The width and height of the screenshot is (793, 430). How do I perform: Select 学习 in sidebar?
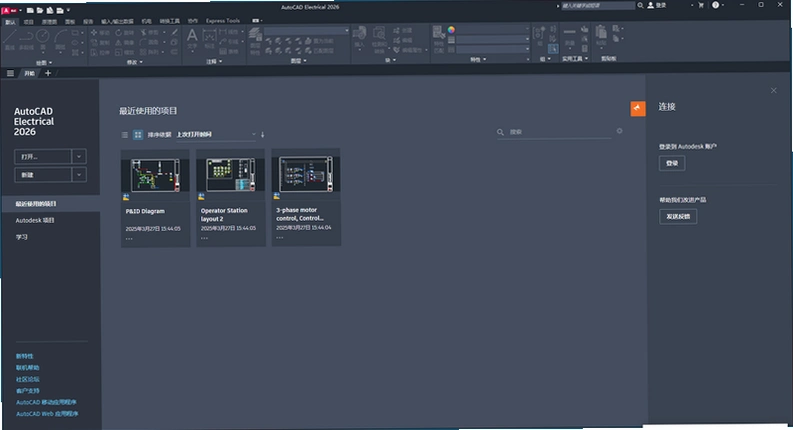point(22,237)
